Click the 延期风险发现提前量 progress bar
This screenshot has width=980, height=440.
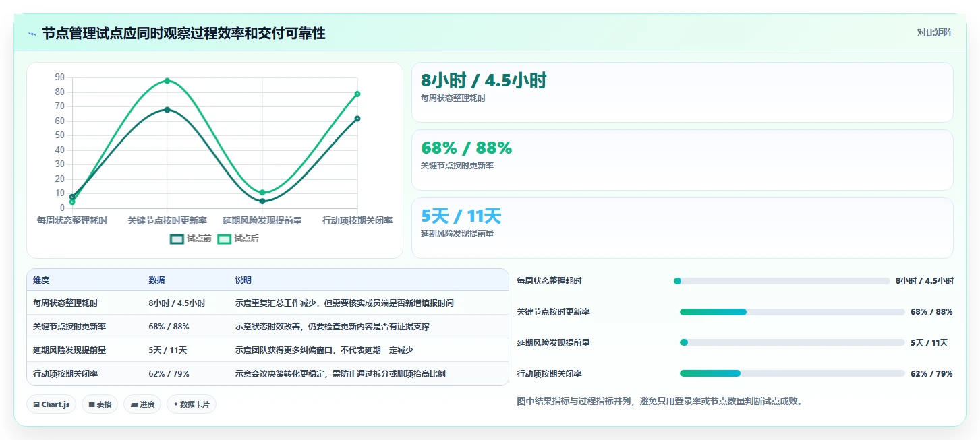[x=792, y=342]
